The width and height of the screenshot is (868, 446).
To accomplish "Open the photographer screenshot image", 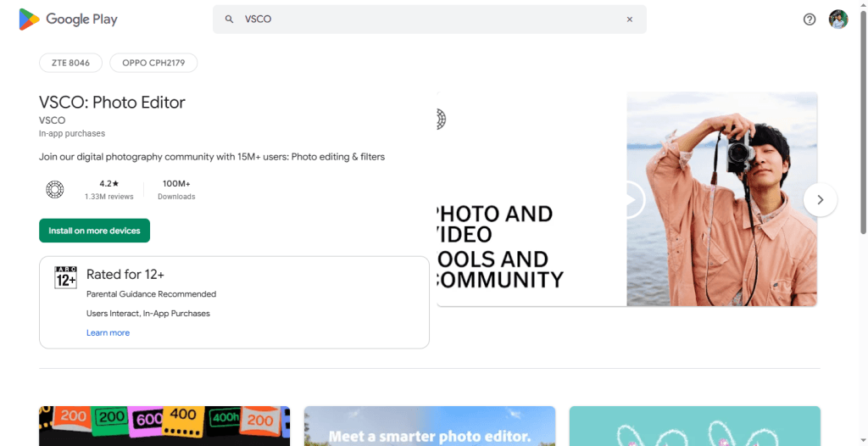I will 722,199.
